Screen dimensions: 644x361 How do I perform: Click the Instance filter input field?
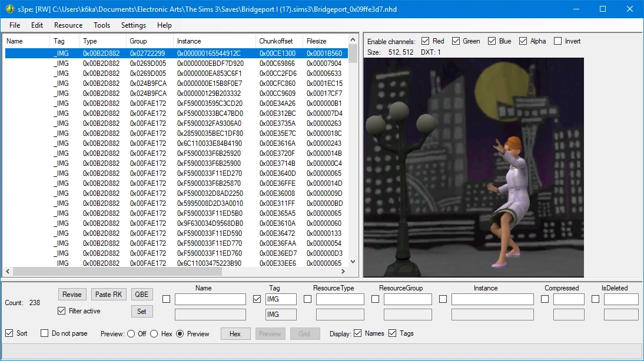click(x=493, y=299)
